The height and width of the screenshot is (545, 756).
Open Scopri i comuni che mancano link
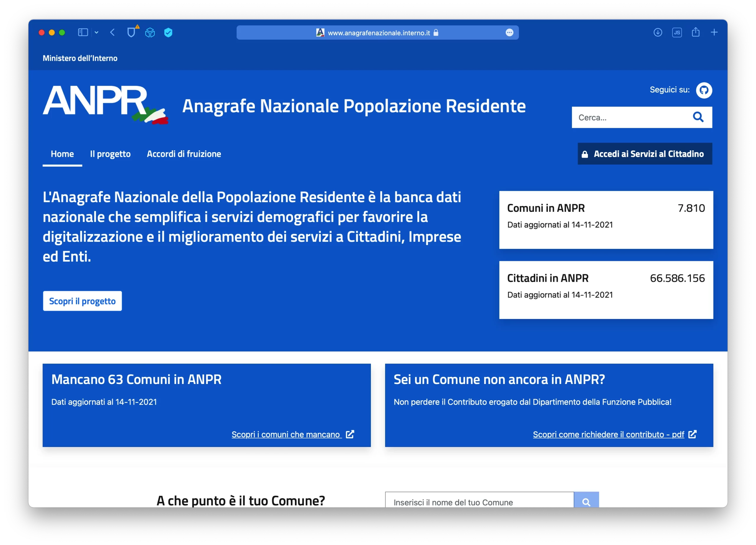tap(287, 434)
